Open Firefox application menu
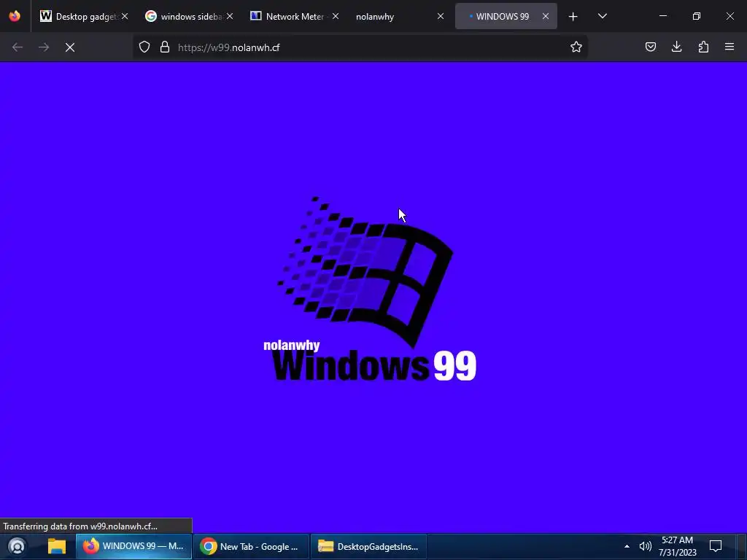Screen dimensions: 747x560 729,47
